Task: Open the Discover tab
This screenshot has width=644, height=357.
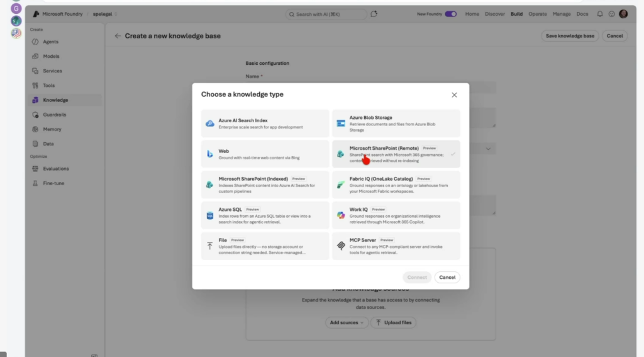Action: coord(495,14)
